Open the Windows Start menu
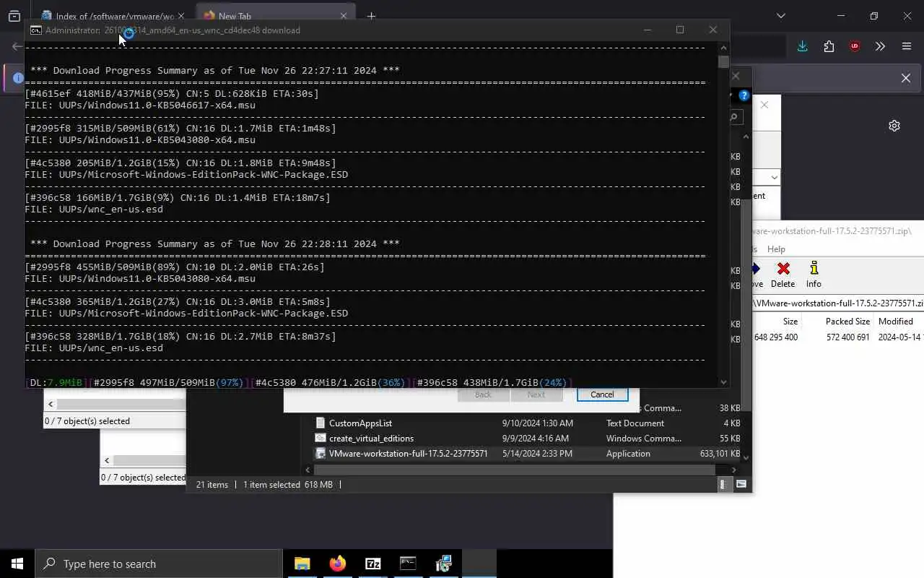 click(17, 564)
